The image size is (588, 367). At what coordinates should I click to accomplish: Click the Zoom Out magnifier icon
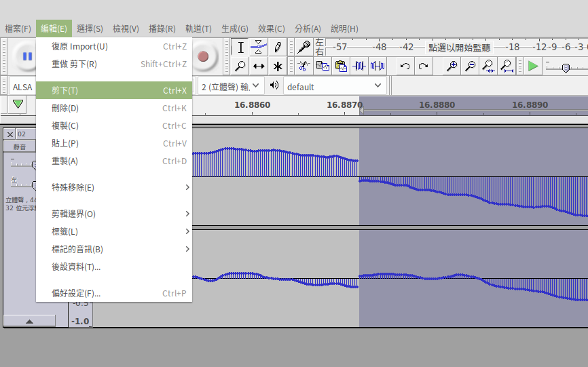point(471,66)
